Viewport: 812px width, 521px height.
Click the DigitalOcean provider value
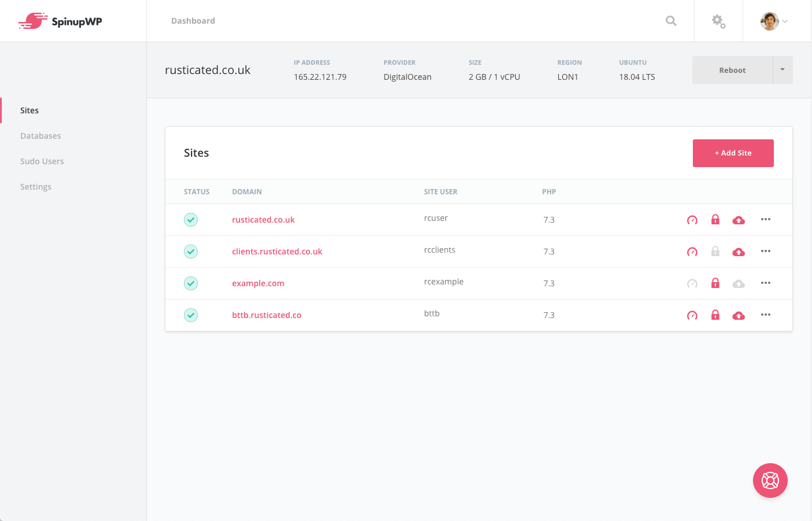[x=407, y=77]
